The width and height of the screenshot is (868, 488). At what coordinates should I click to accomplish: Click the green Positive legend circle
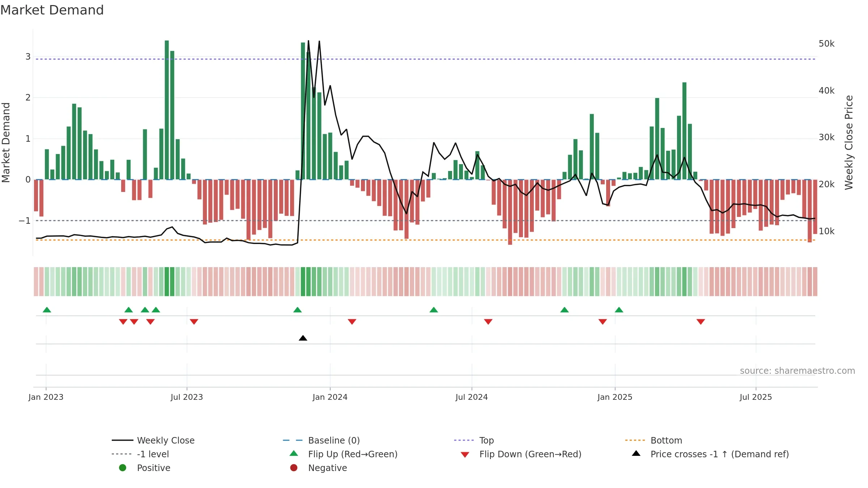[x=123, y=468]
